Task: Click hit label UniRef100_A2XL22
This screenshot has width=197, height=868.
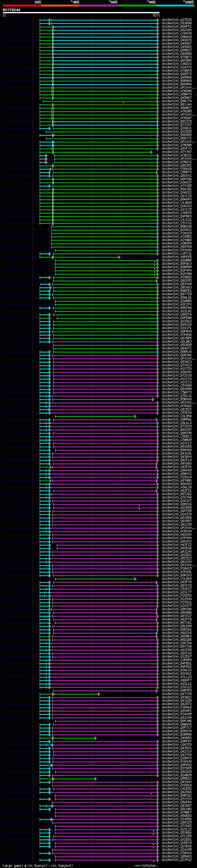Action: pyautogui.click(x=176, y=829)
